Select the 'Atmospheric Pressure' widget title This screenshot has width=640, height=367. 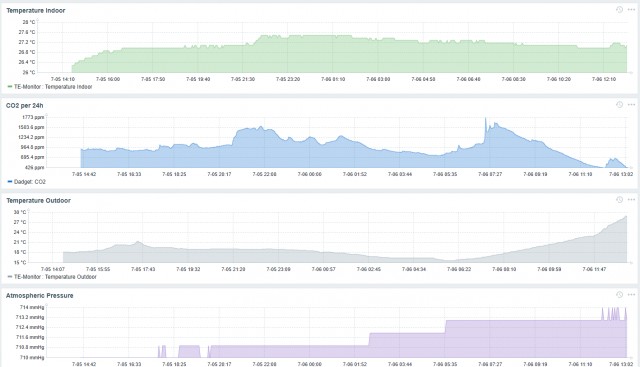click(x=40, y=296)
